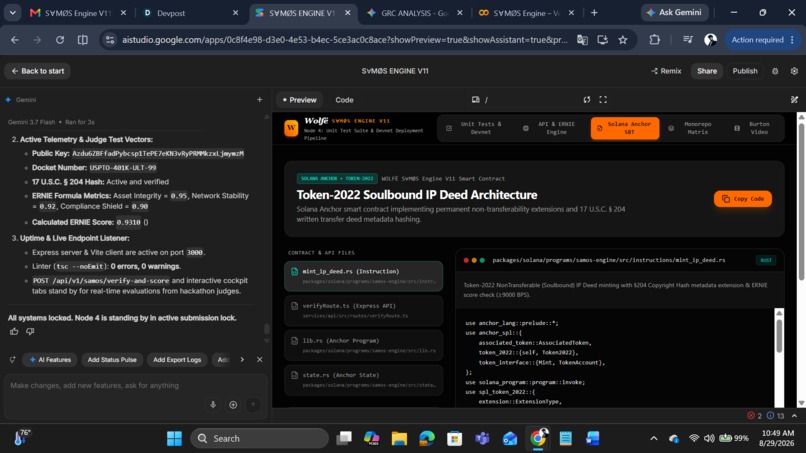This screenshot has height=453, width=806.
Task: Open the Burton Video tab
Action: click(x=754, y=128)
